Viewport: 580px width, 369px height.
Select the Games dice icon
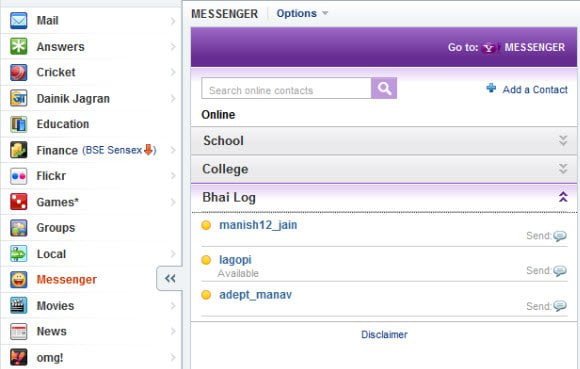[x=18, y=202]
